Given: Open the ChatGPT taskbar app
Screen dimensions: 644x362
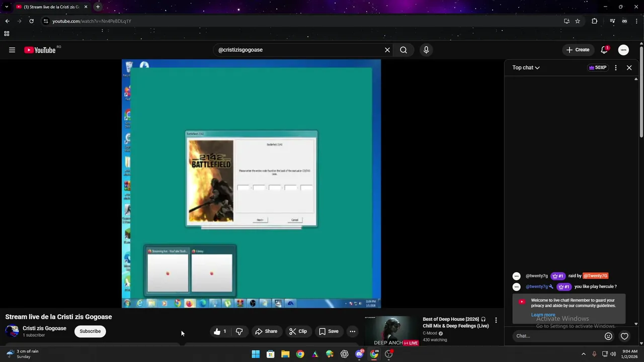Looking at the screenshot, I should click(344, 354).
